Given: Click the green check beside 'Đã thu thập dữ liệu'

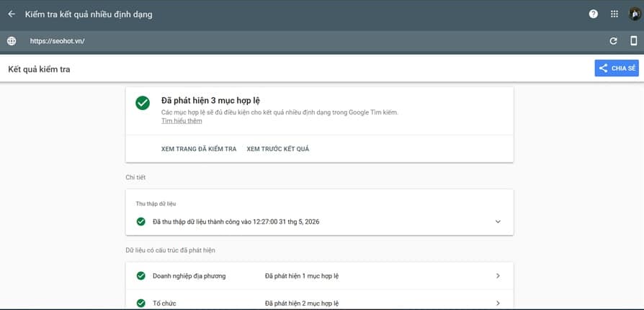Looking at the screenshot, I should click(x=141, y=222).
